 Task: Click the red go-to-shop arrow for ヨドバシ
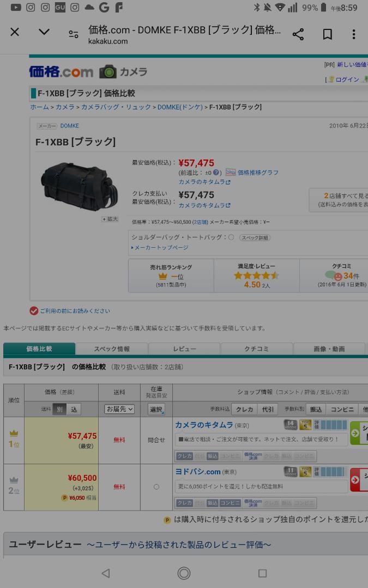pyautogui.click(x=355, y=480)
